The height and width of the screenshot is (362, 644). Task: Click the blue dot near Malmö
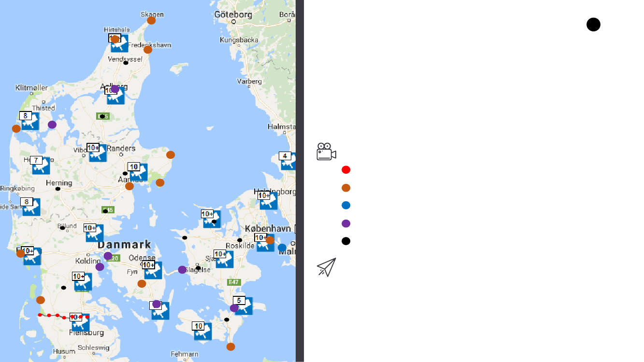coord(282,248)
